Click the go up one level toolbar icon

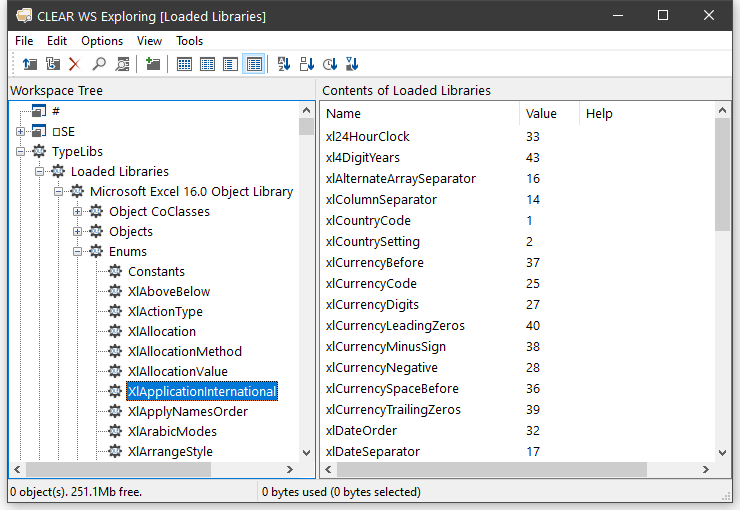(30, 64)
